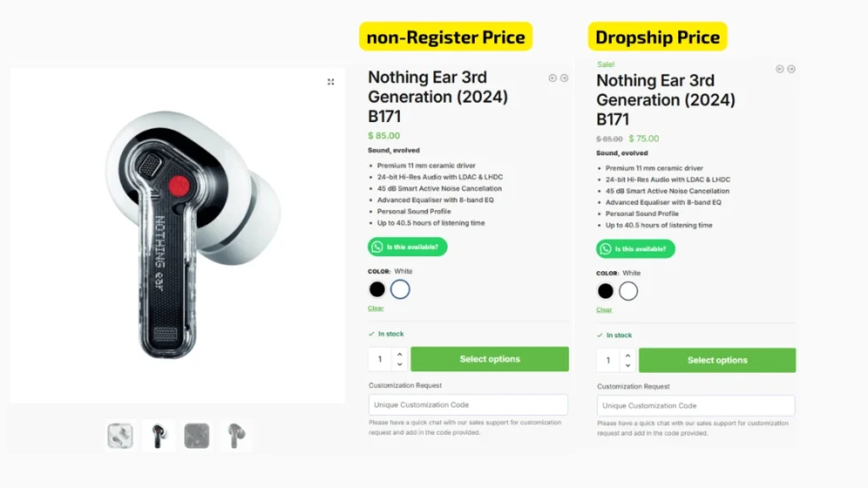
Task: Click the next product arrow on non-Register listing
Action: [565, 77]
